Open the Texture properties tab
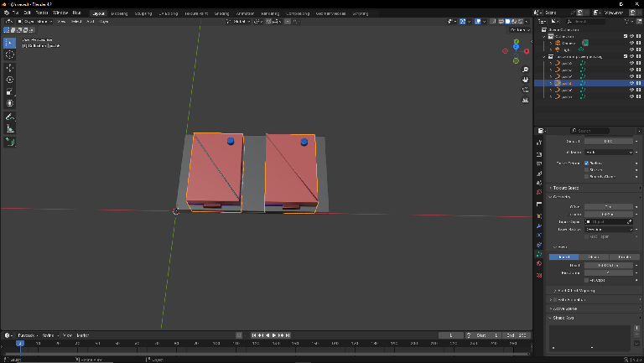 (x=539, y=275)
